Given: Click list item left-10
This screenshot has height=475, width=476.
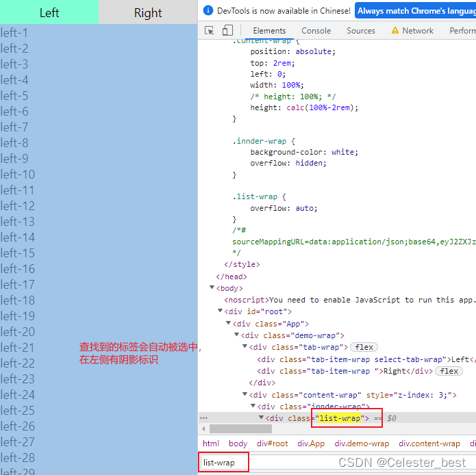Looking at the screenshot, I should [18, 175].
